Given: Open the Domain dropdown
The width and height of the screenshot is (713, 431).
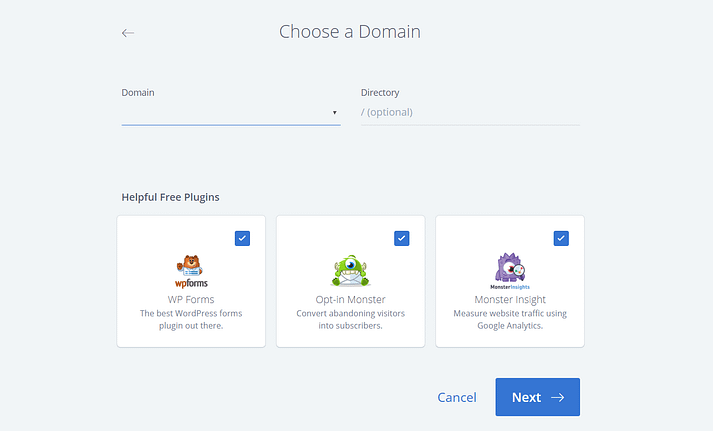Looking at the screenshot, I should [231, 112].
